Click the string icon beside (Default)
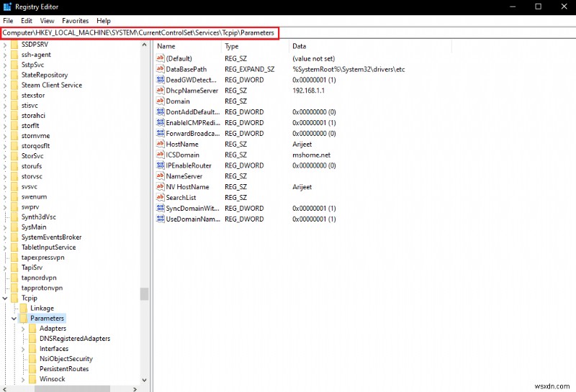Screen dimensions: 576x392 click(x=160, y=58)
